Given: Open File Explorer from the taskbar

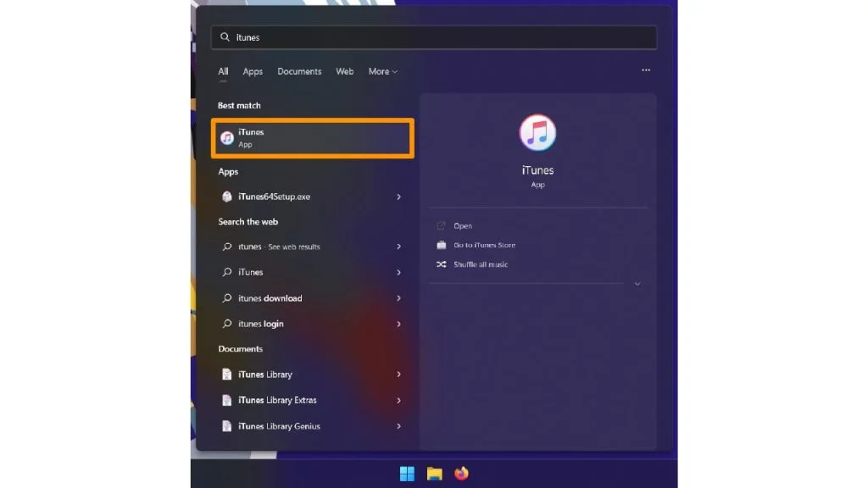Looking at the screenshot, I should tap(435, 474).
